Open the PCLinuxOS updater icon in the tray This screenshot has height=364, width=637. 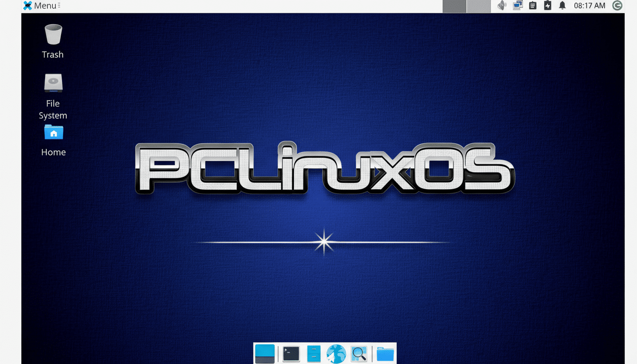click(617, 5)
